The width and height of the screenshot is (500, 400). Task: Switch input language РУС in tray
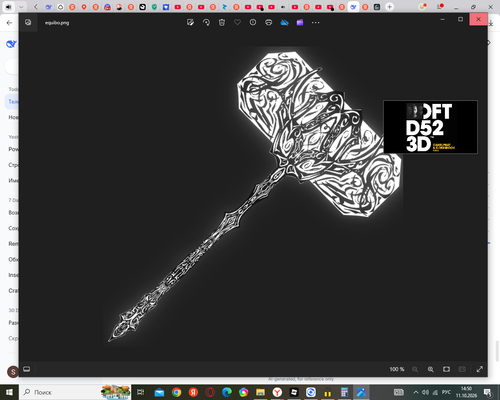pos(446,392)
